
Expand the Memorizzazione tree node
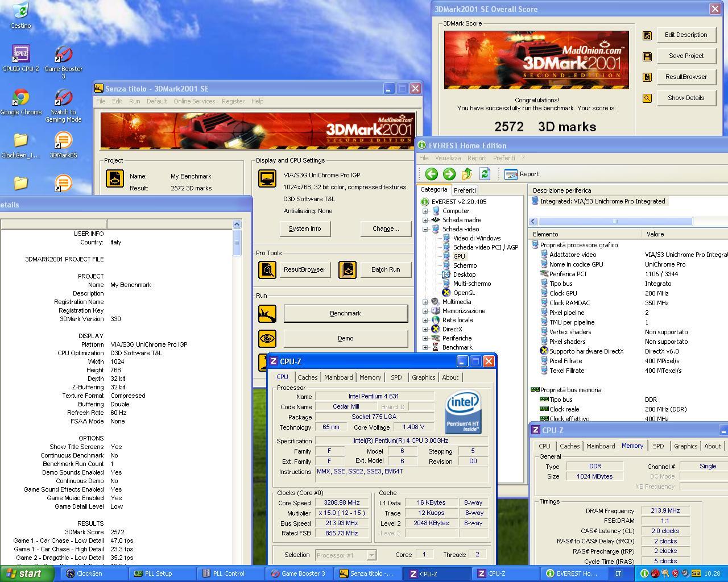coord(425,311)
